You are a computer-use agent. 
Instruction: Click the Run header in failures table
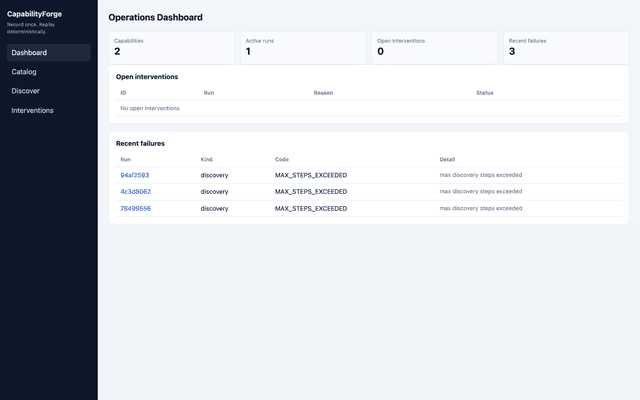tap(125, 160)
